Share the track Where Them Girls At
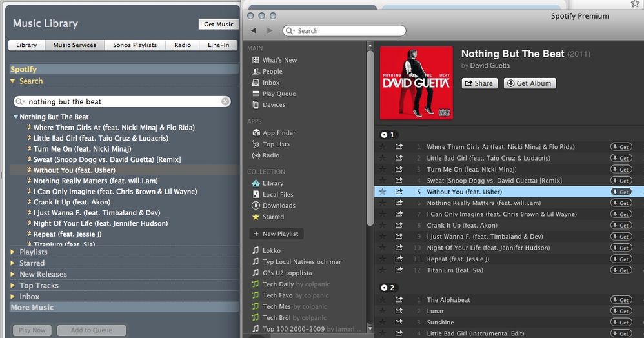The image size is (644, 338). (x=399, y=146)
